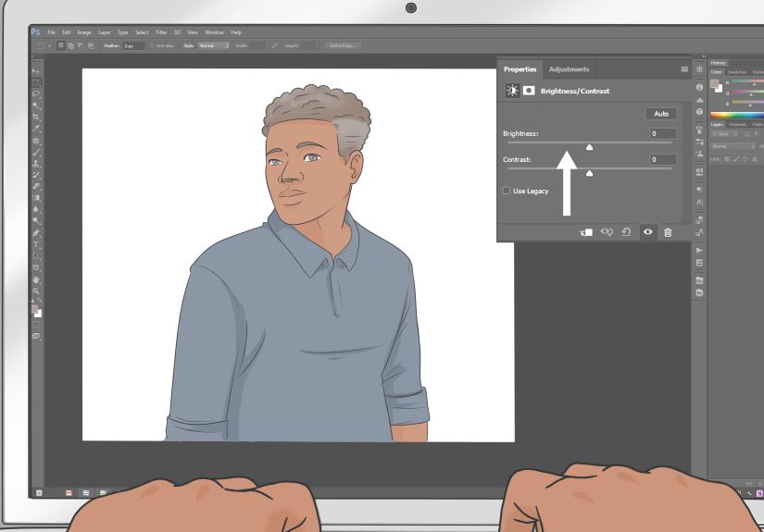Click the Refine Edge button
The image size is (764, 532).
(x=343, y=45)
